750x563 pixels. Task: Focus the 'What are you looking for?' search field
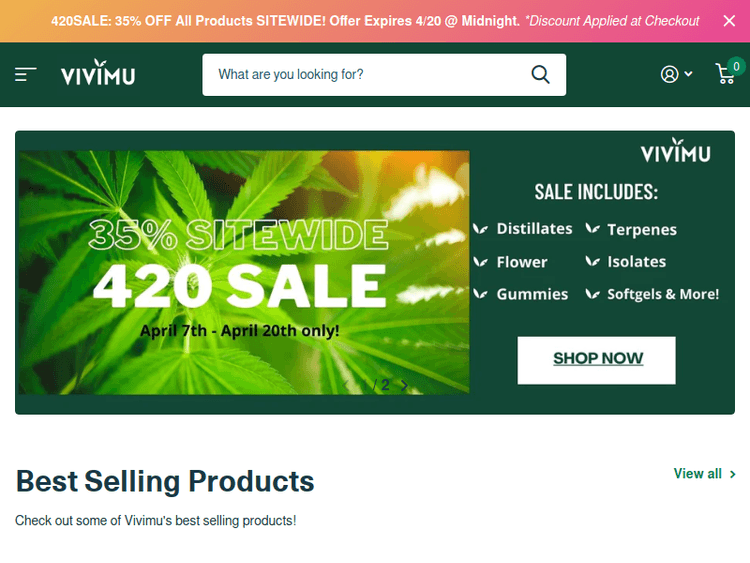pos(366,75)
